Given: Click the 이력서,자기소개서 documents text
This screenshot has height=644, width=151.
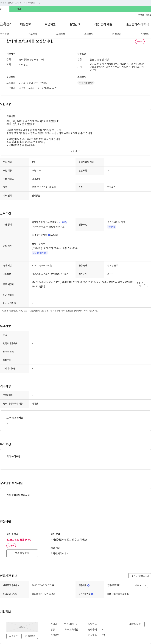Looking at the screenshot, I should click(x=59, y=553).
